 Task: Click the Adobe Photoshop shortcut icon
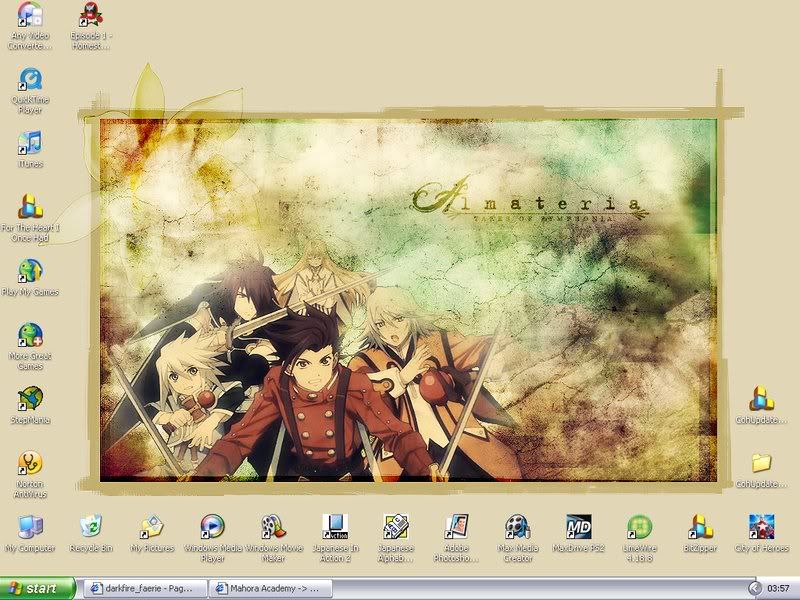tap(456, 527)
